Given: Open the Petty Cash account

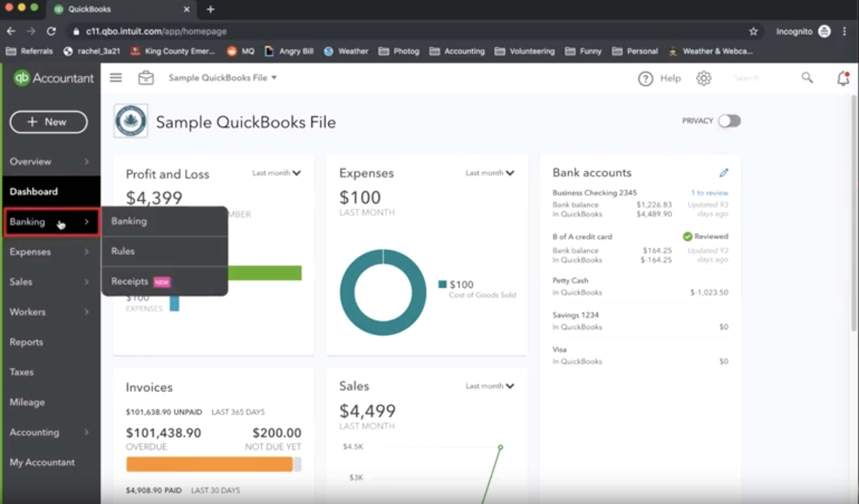Looking at the screenshot, I should point(570,280).
